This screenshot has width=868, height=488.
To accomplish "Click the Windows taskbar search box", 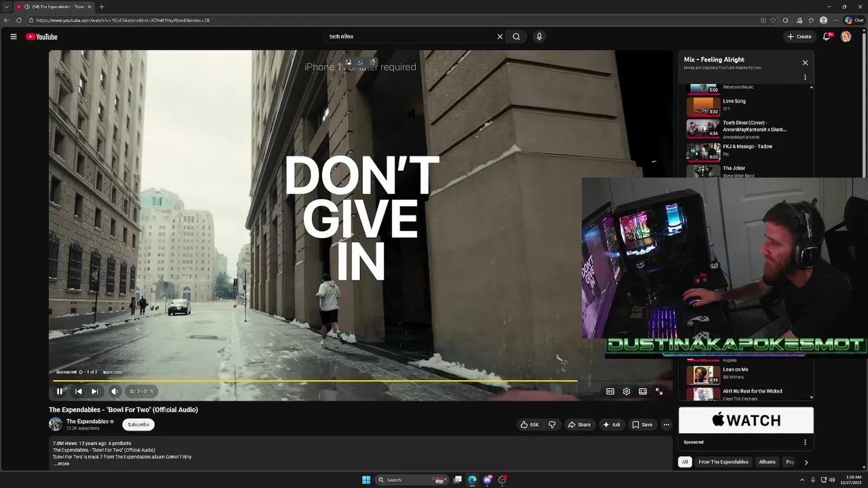I will pyautogui.click(x=412, y=480).
